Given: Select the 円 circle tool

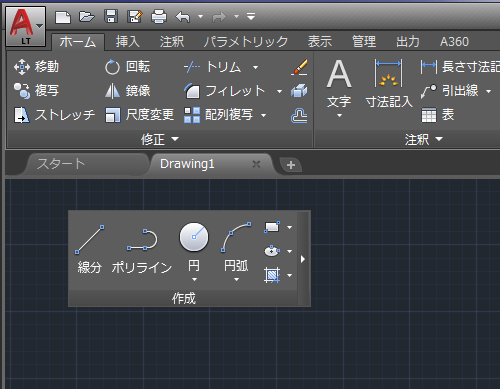Looking at the screenshot, I should (194, 247).
